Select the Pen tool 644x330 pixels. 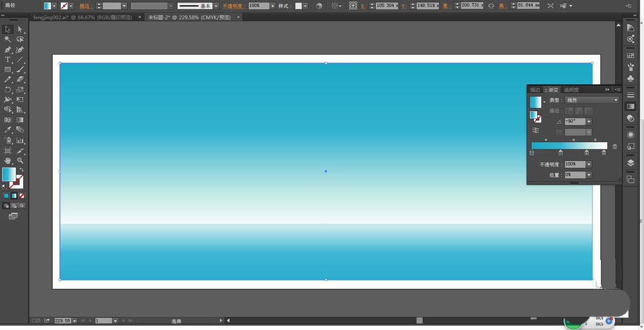(x=7, y=50)
